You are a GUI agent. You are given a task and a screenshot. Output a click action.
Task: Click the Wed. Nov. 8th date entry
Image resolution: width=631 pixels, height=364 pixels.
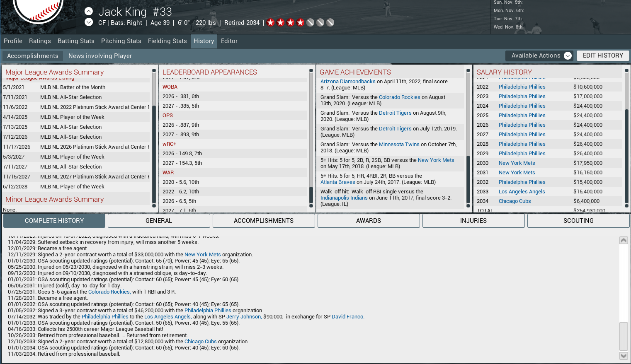pos(509,27)
